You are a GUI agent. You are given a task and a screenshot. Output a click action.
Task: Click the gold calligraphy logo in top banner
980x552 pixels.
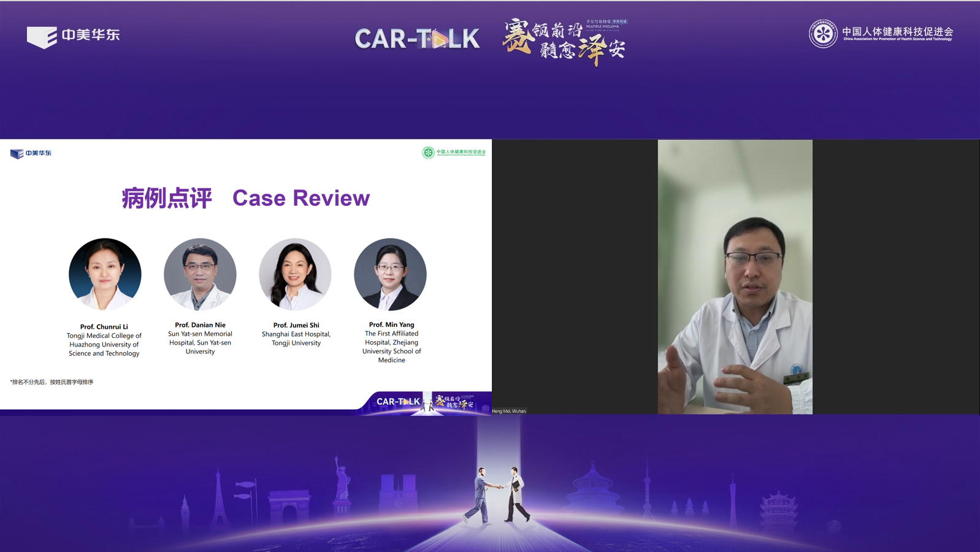564,42
